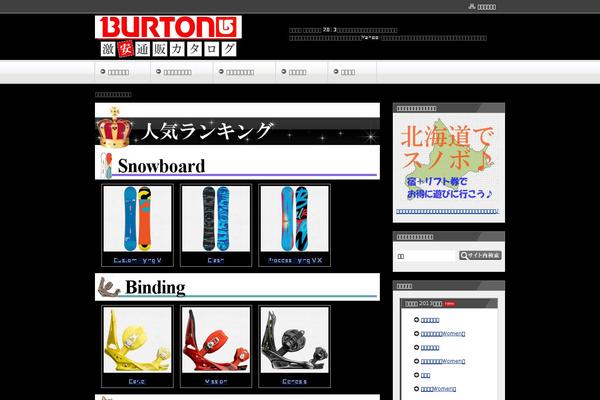Click the site search button with magnifier
This screenshot has height=400, width=600.
click(480, 255)
